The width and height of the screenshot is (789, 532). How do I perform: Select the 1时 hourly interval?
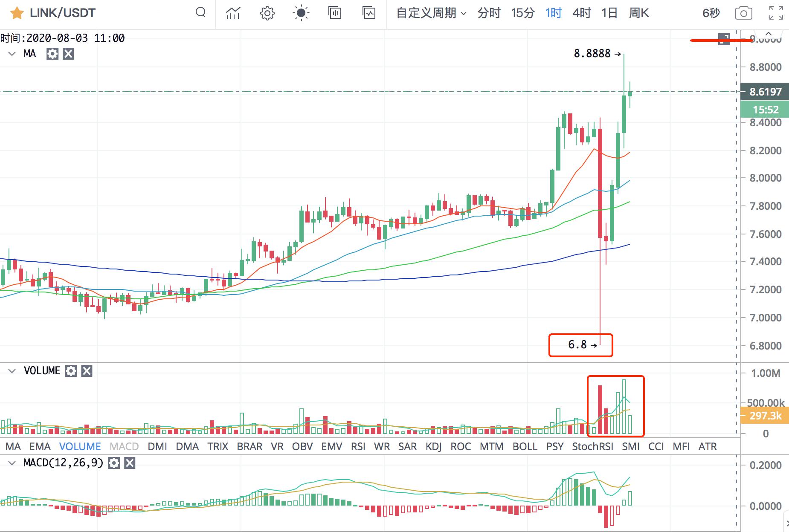coord(554,13)
